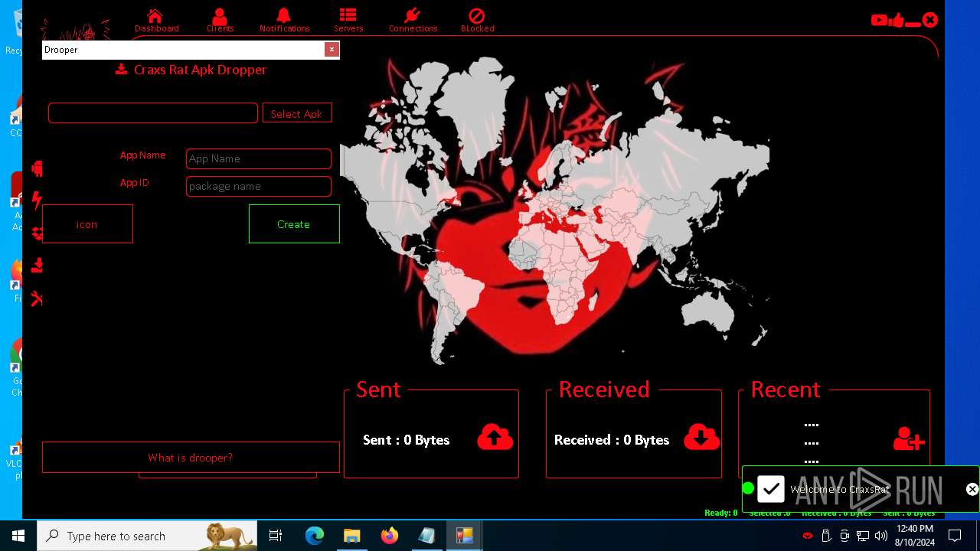Screen dimensions: 980x551
Task: Click the volume speaker tray icon
Action: pyautogui.click(x=881, y=536)
